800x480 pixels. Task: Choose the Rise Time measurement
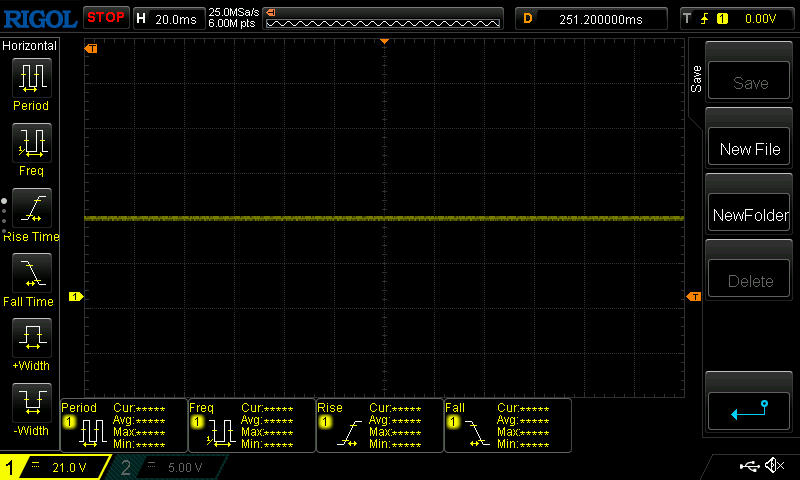pyautogui.click(x=31, y=208)
